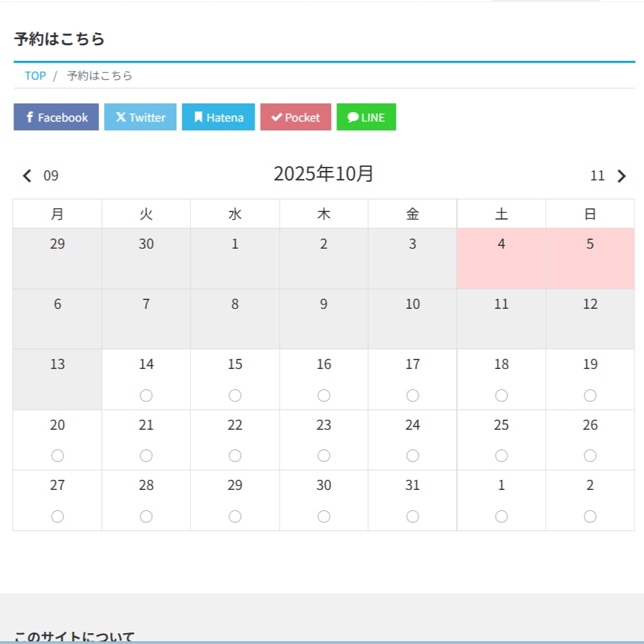Reserve October 21 via its circle
Viewport: 644px width, 644px height.
(146, 456)
